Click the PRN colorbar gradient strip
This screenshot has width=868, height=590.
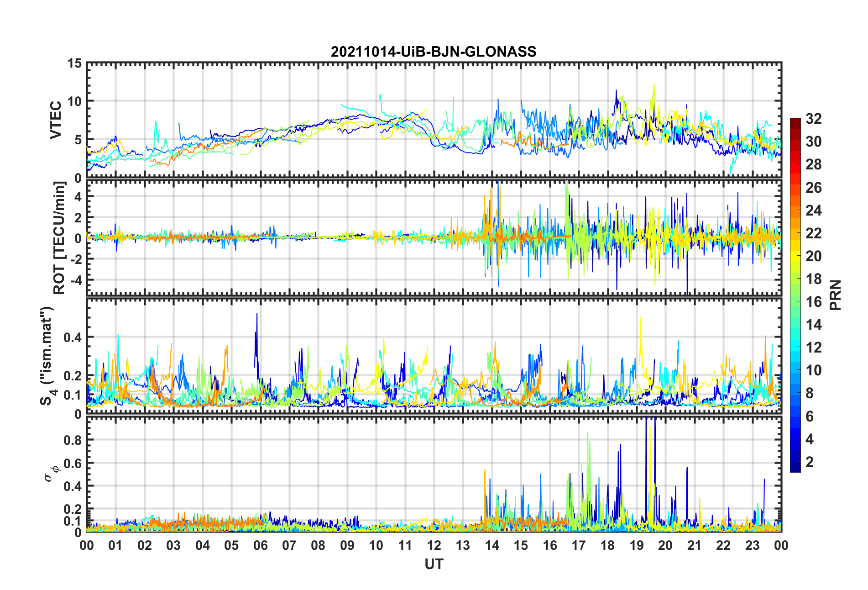(x=795, y=295)
